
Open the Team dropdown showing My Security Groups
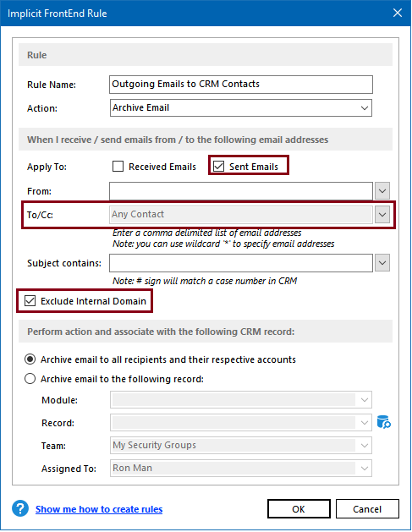point(241,445)
